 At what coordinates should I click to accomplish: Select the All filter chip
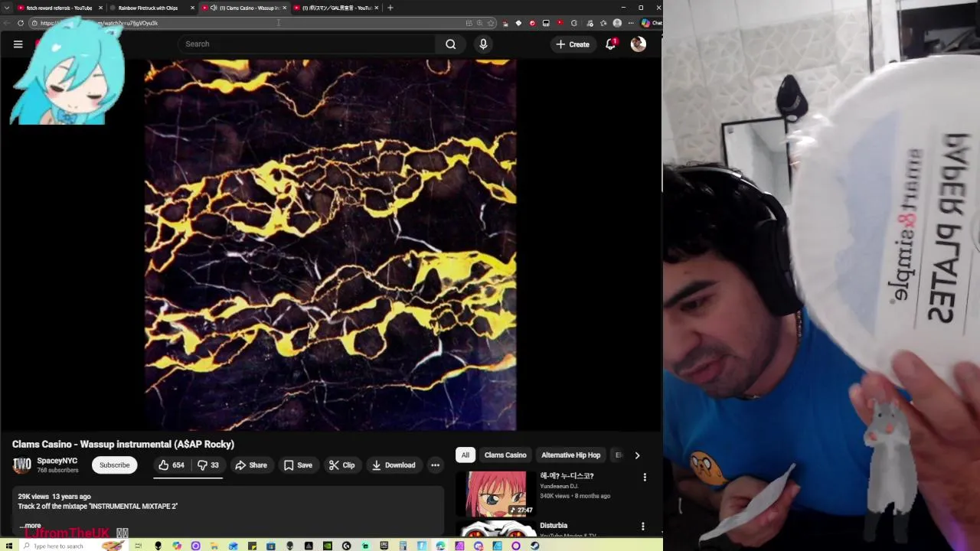[x=465, y=455]
